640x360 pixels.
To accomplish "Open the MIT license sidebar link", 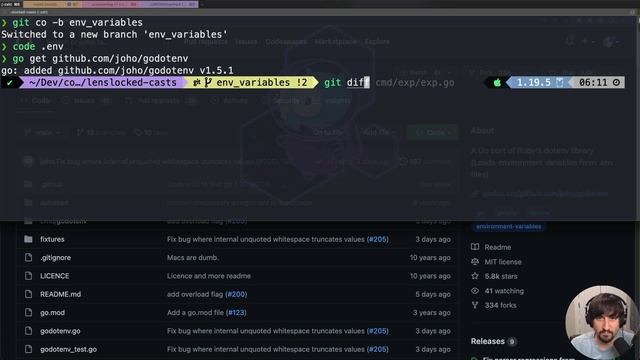I will click(x=503, y=262).
